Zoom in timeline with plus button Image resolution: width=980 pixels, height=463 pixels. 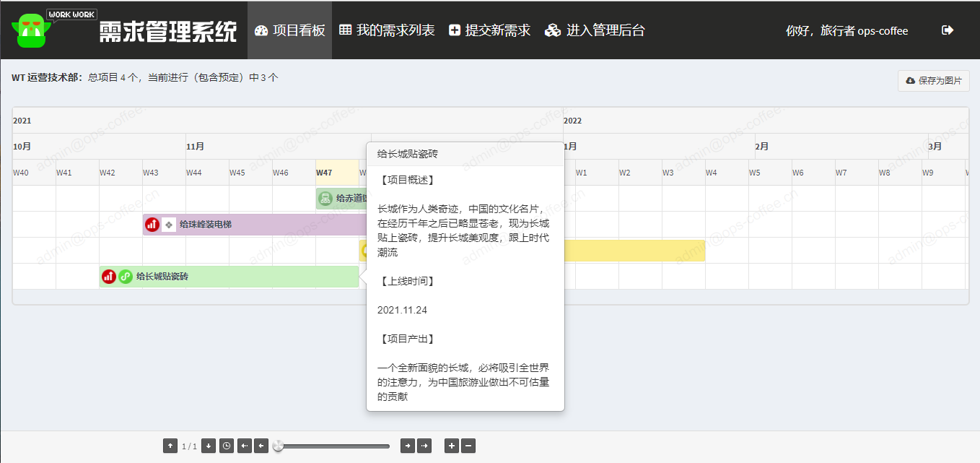(452, 446)
